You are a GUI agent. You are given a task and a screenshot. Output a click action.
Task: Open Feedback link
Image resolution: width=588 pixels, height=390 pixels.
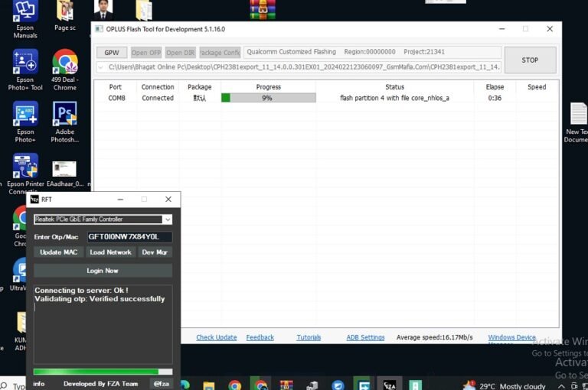tap(260, 337)
